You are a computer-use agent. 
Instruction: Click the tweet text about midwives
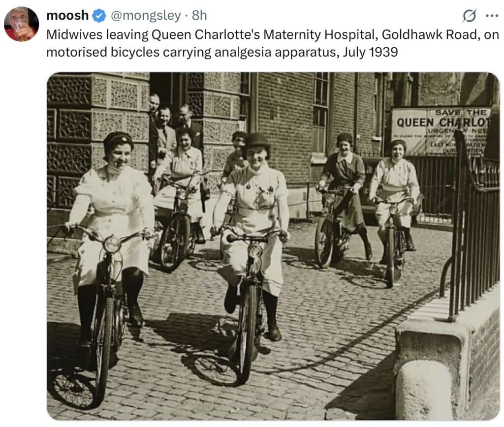[273, 43]
